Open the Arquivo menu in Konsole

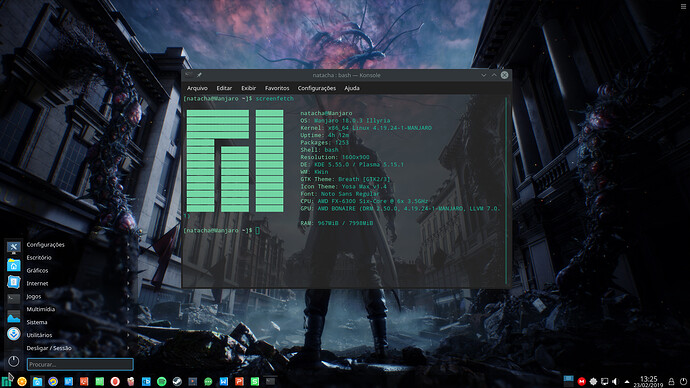tap(197, 88)
